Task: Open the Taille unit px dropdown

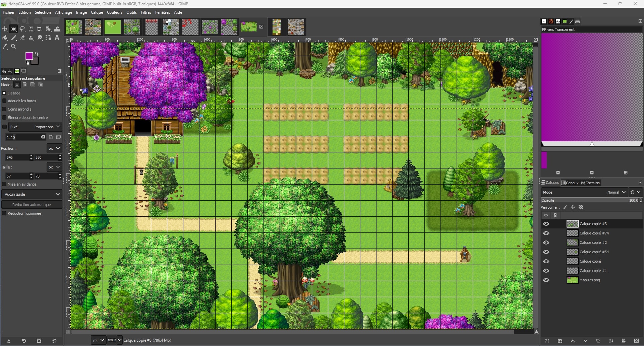Action: point(54,167)
